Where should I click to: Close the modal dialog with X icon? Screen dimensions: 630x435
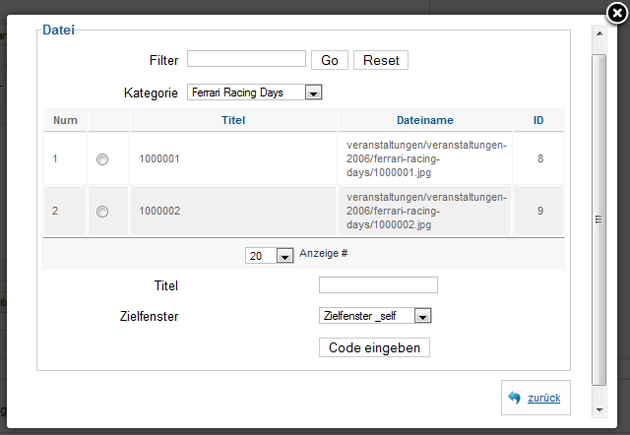tap(618, 13)
